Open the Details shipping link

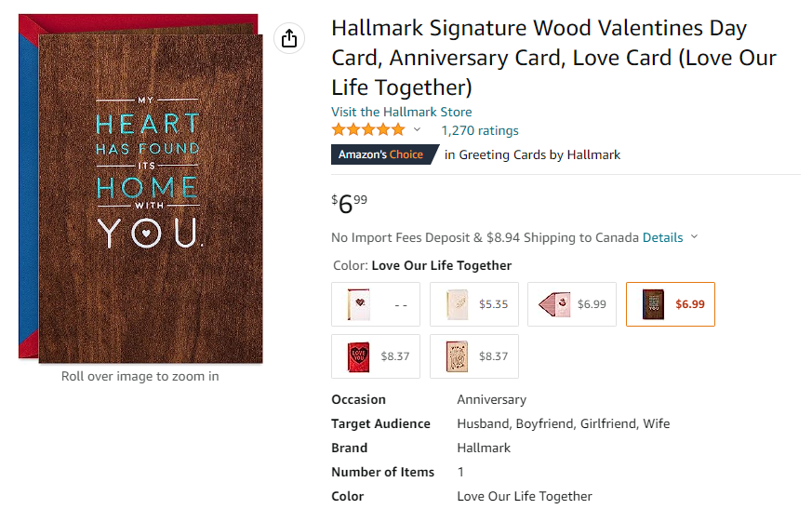click(x=662, y=237)
